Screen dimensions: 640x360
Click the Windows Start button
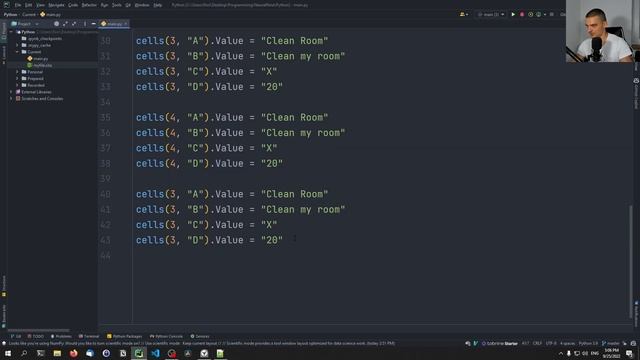8,353
